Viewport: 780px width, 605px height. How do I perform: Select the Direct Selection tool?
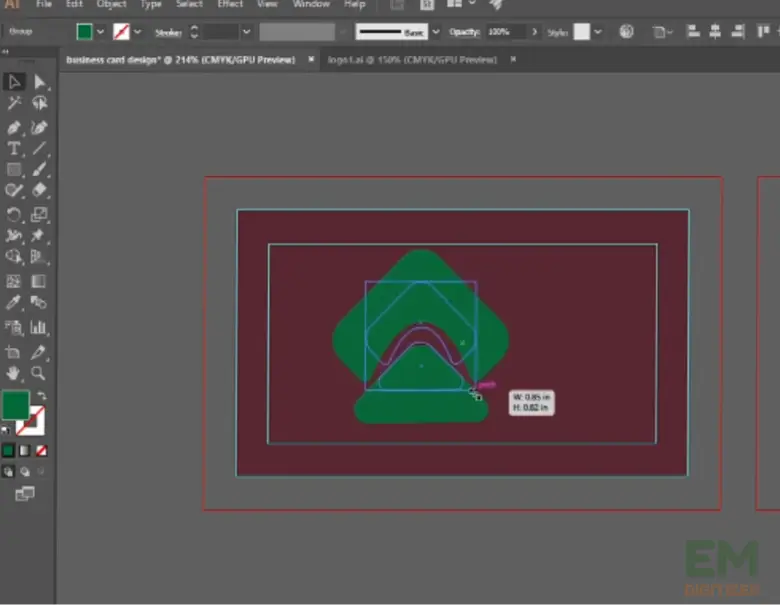pos(39,82)
